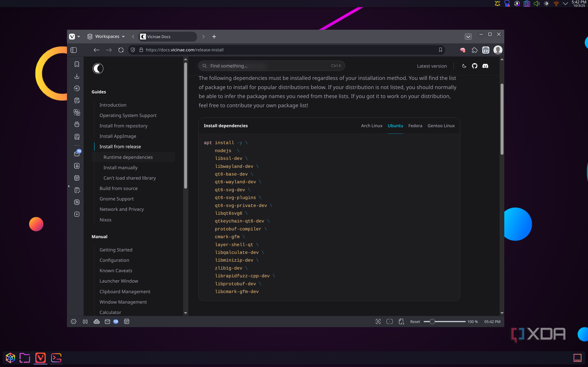Open the bookmarks sidebar panel
The image size is (588, 367).
click(77, 64)
